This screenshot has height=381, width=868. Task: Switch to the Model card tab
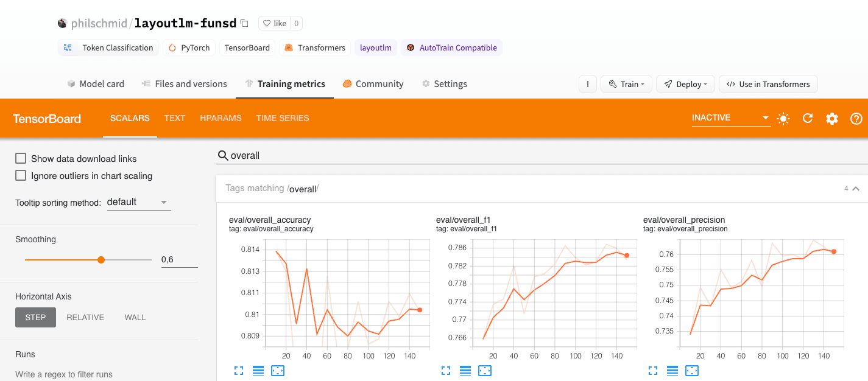[96, 84]
